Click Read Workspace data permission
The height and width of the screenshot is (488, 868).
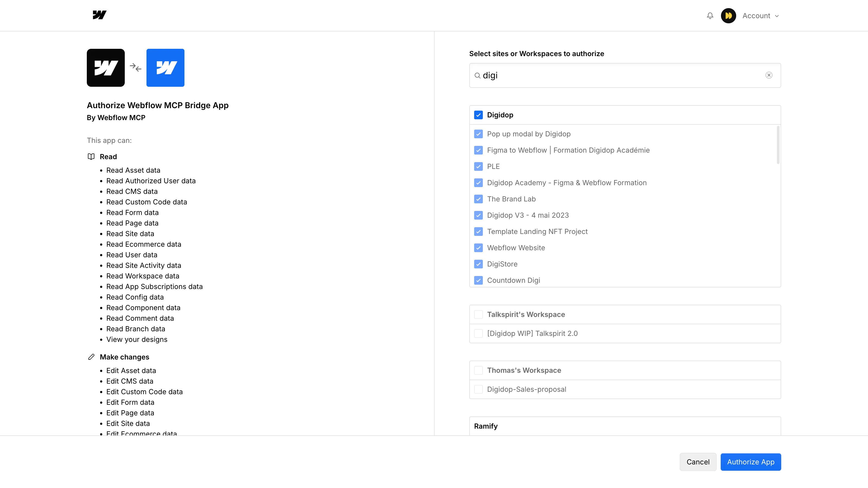(143, 276)
